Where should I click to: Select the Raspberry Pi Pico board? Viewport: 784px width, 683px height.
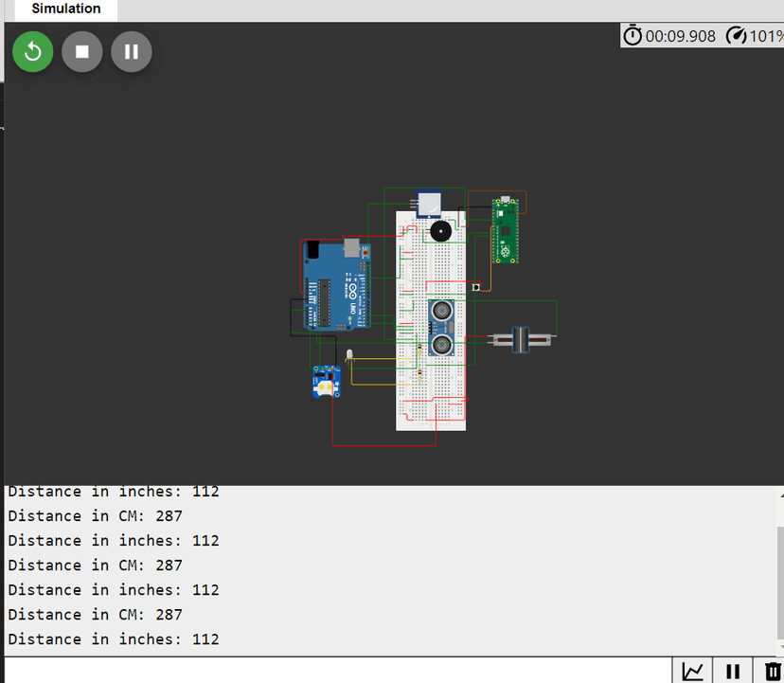point(505,230)
